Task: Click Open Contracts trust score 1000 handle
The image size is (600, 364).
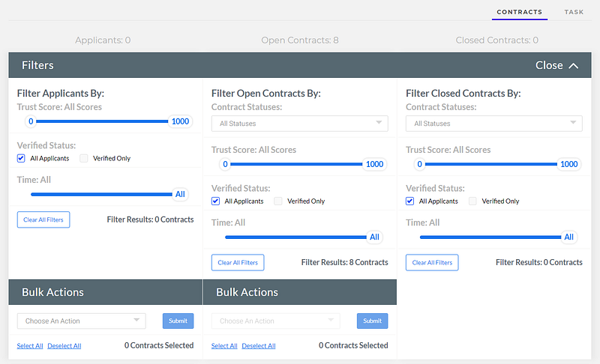Action: 374,164
